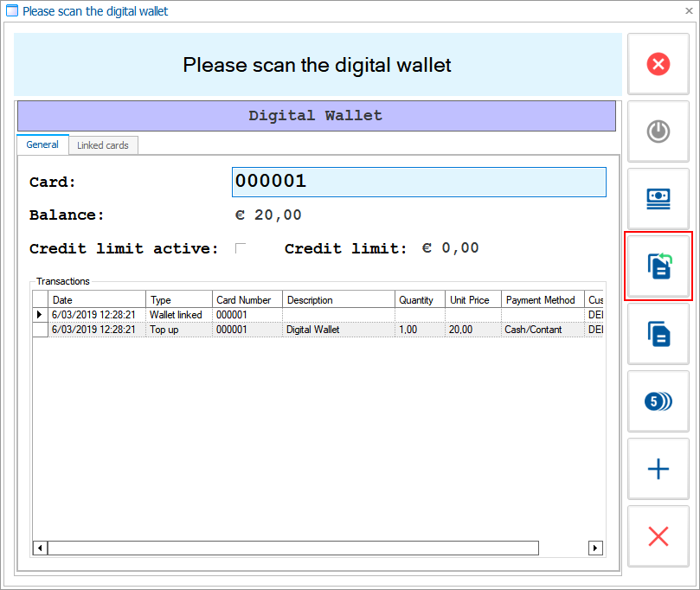Click the contactless coin number 5 icon
Screen dimensions: 700x590
pyautogui.click(x=658, y=401)
